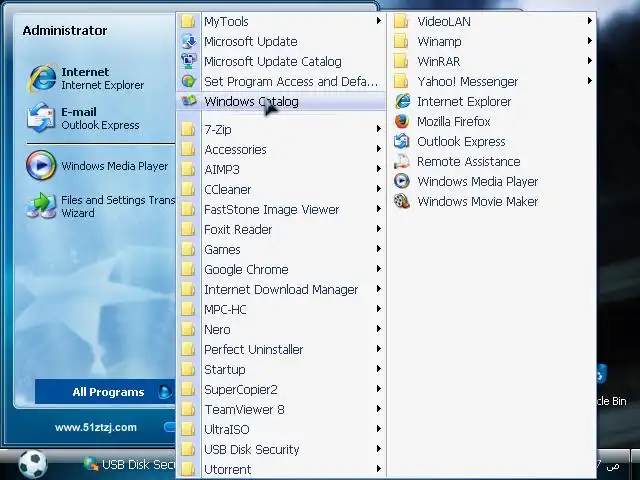Click the Microsoft Update Catalog icon
Screen dimensions: 640x480
coord(189,61)
